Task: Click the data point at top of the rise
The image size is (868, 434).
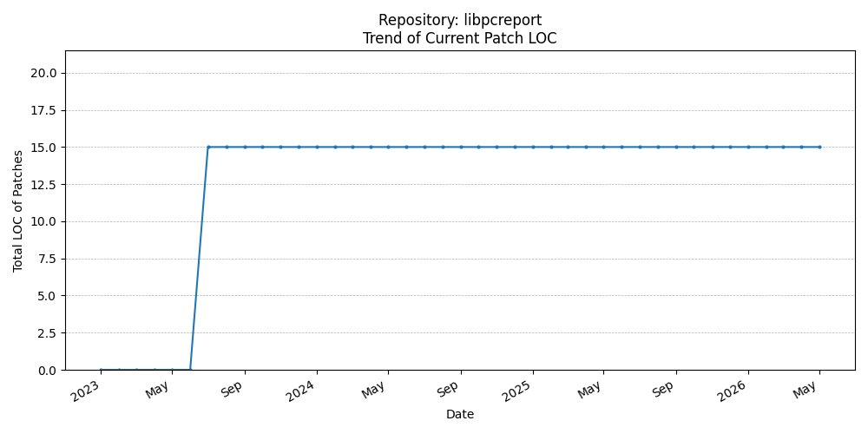Action: [x=208, y=148]
